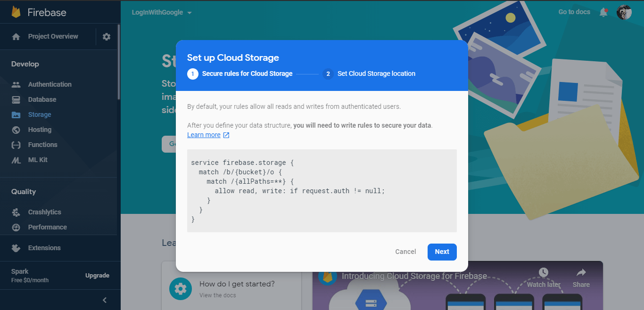Viewport: 644px width, 310px height.
Task: Collapse the left sidebar
Action: coord(104,300)
